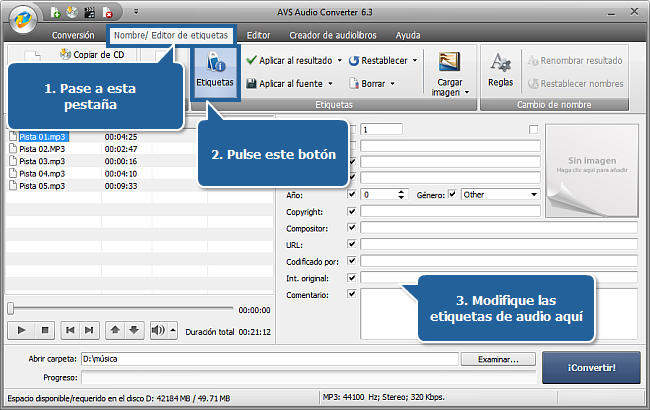This screenshot has height=410, width=650.
Task: Click the Etiquetas tags button
Action: click(215, 72)
